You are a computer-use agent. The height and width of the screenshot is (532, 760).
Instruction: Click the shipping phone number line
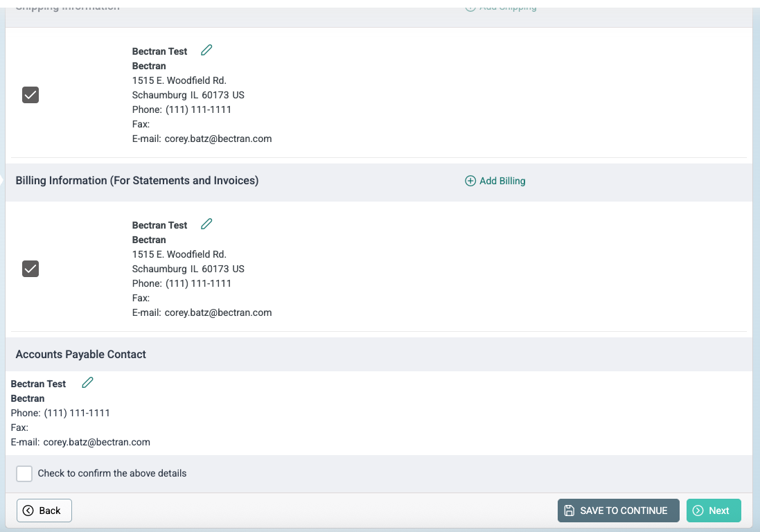point(182,109)
